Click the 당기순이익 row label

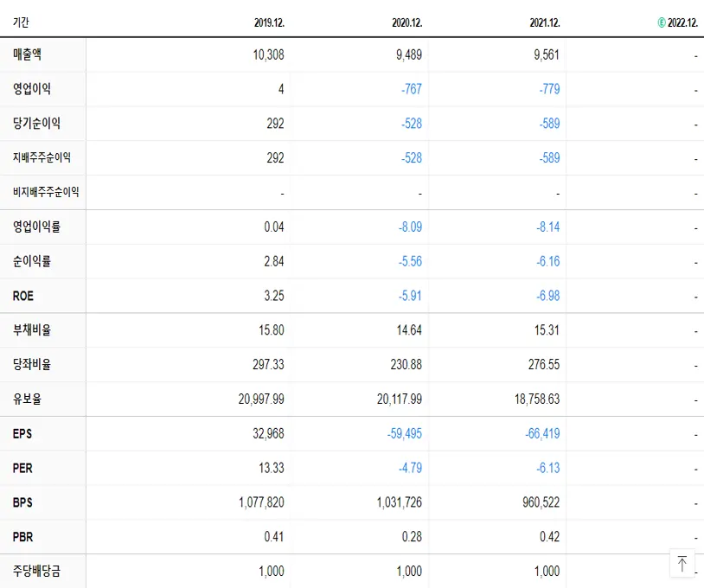tap(36, 123)
